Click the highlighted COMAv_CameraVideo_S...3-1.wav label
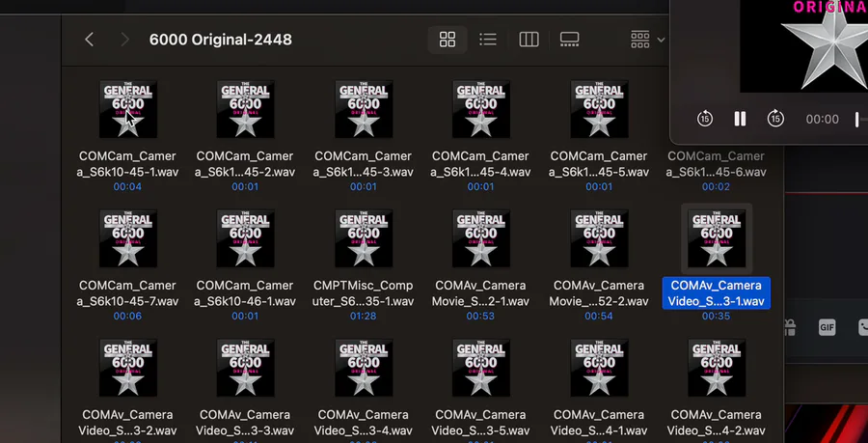Image resolution: width=868 pixels, height=443 pixels. 717,293
